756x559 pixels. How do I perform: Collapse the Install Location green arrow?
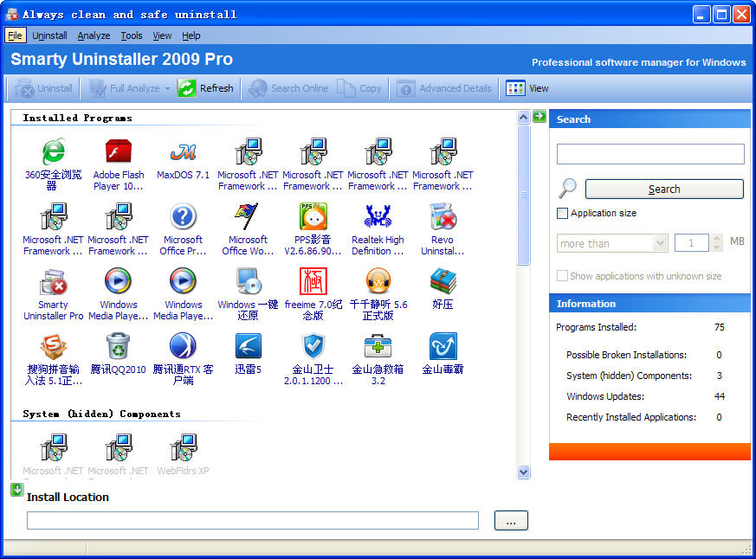click(16, 490)
